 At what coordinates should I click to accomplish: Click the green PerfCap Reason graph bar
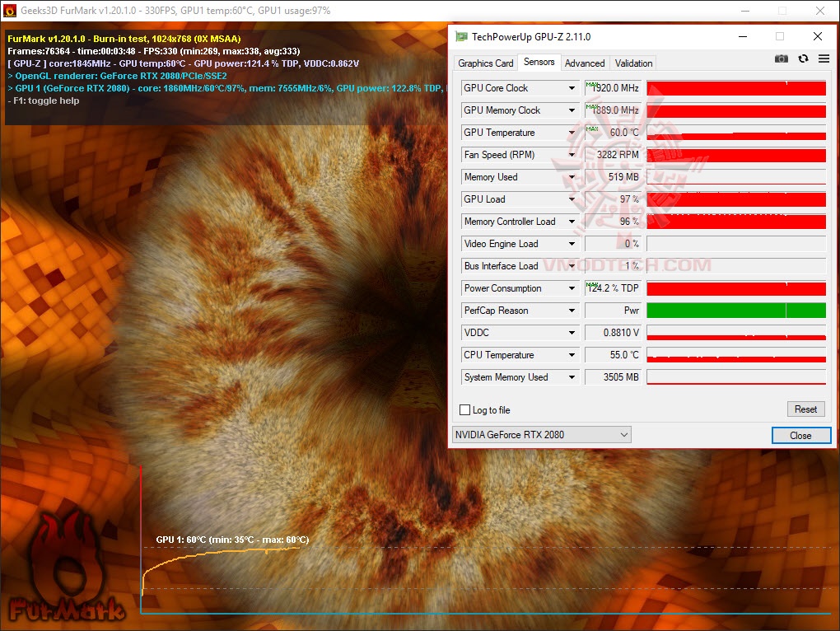coord(736,310)
